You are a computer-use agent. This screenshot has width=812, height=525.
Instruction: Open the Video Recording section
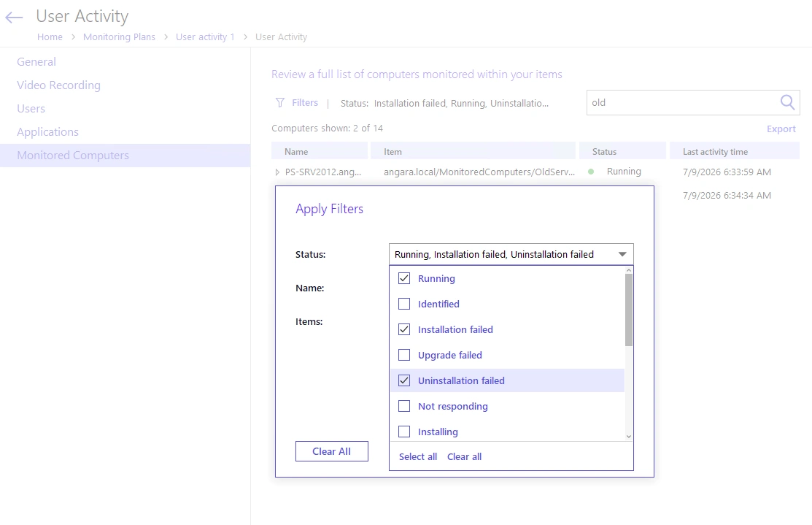[x=58, y=85]
